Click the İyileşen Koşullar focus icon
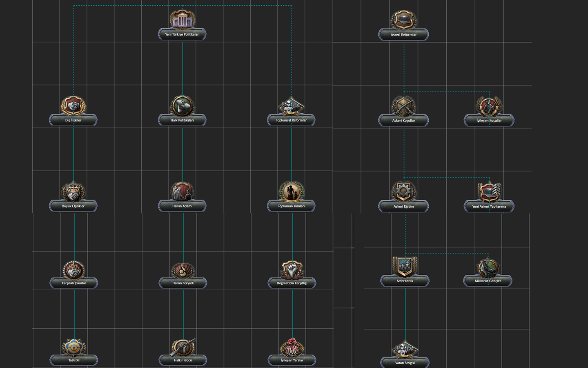 [489, 105]
